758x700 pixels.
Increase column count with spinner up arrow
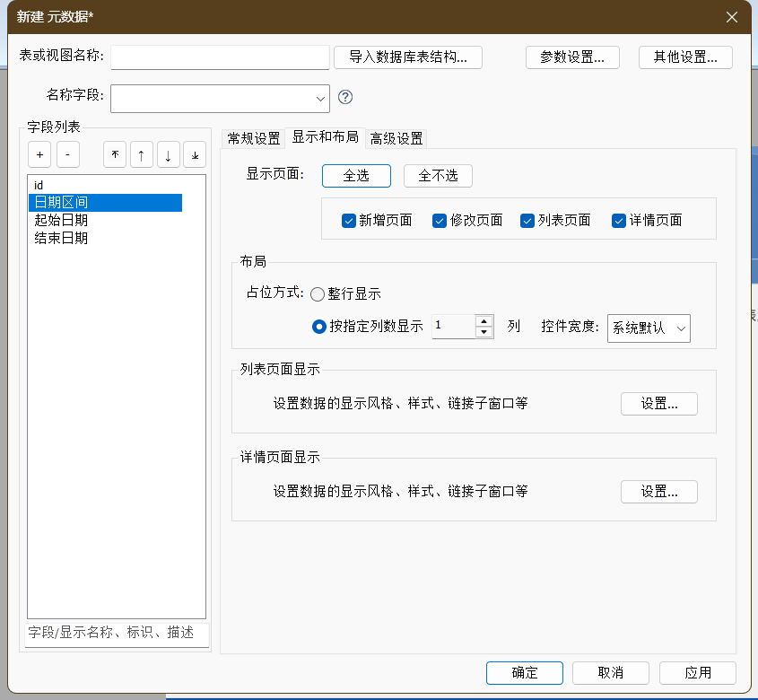tap(484, 320)
